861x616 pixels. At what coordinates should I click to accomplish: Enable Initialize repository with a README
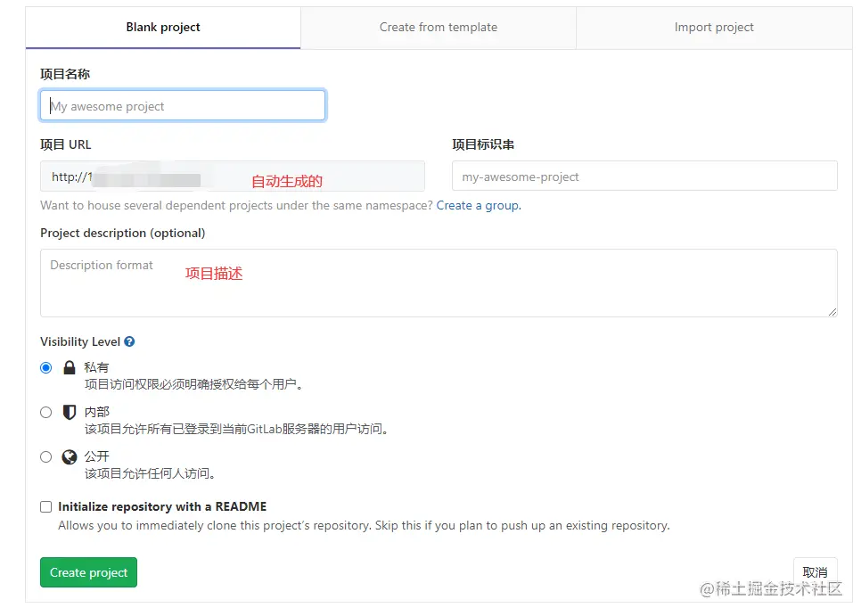[46, 506]
